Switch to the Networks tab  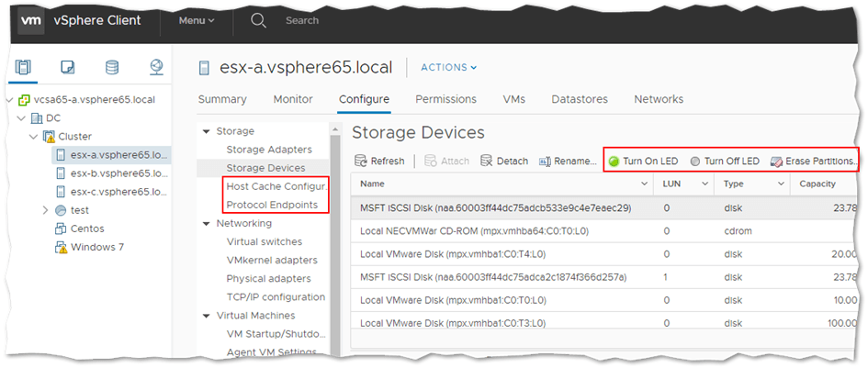659,99
